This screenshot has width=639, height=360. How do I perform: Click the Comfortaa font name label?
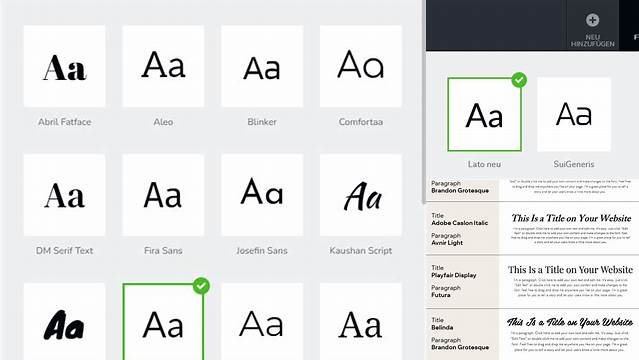pos(361,122)
